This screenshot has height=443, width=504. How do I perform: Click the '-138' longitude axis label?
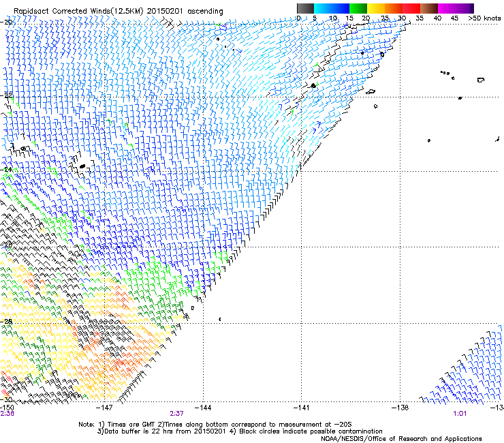coord(400,408)
